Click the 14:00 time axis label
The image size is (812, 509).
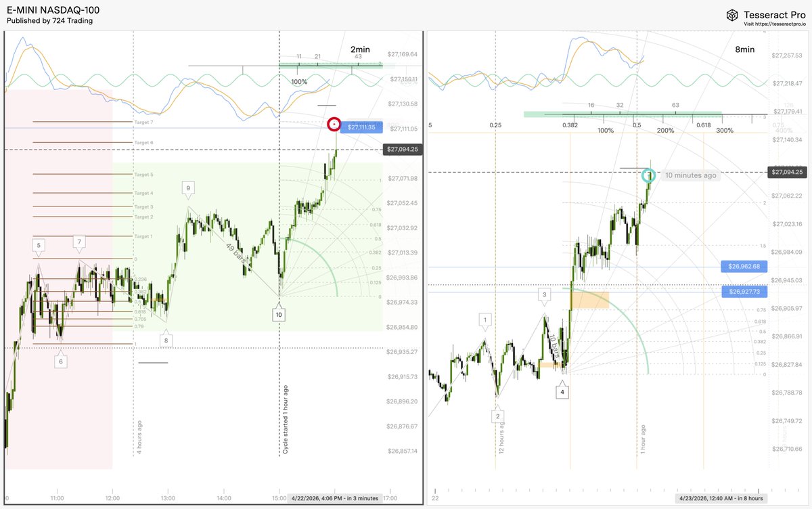[224, 497]
